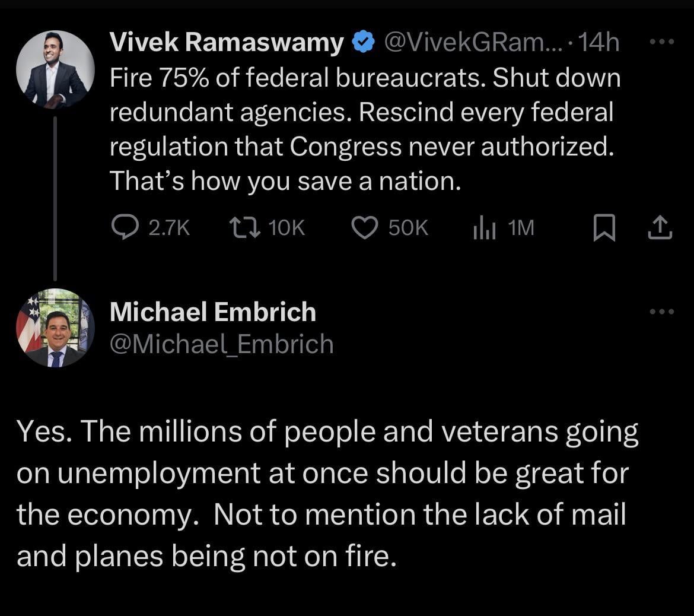The height and width of the screenshot is (616, 694).
Task: Click the Michael Embrich display name
Action: pos(213,312)
